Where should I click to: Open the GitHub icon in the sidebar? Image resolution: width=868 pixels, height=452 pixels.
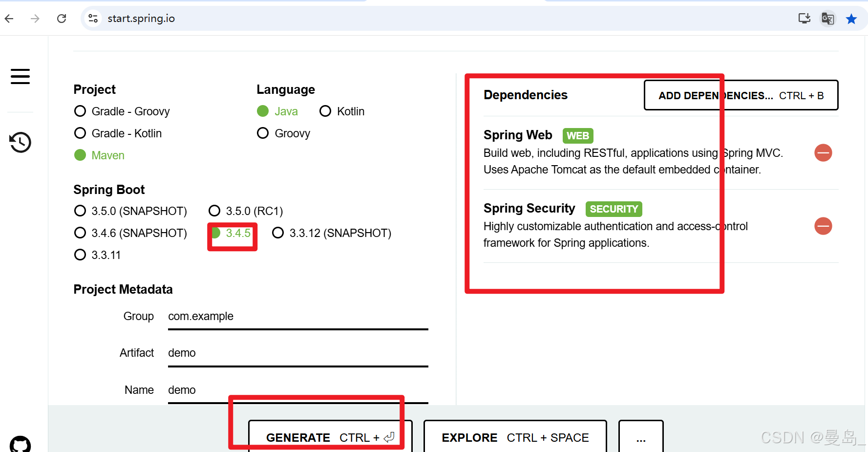20,444
